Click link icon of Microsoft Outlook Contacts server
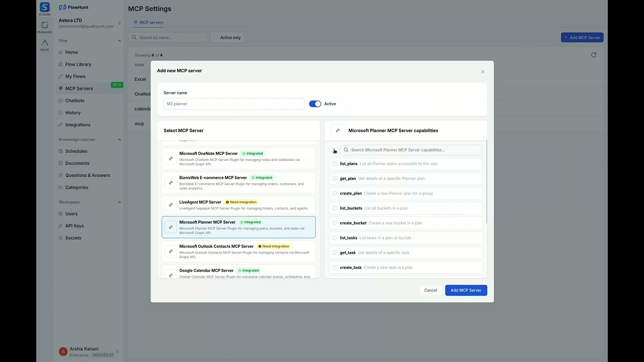 pyautogui.click(x=171, y=251)
